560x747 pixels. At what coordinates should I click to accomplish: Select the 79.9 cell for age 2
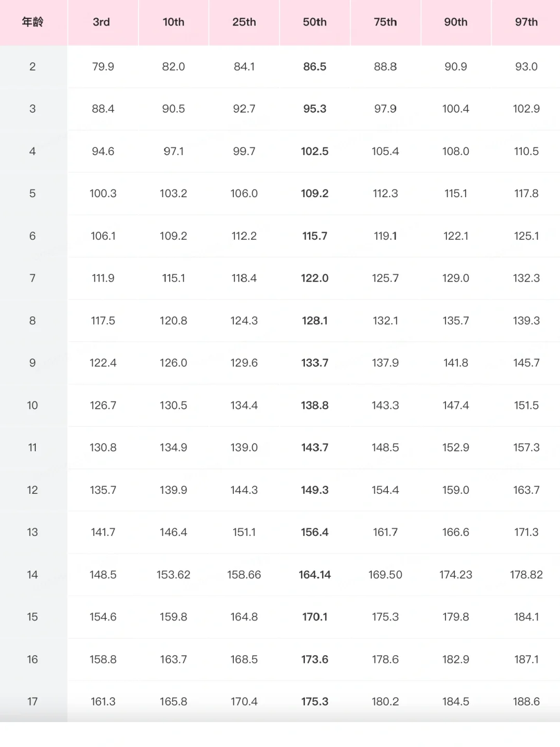coord(103,67)
